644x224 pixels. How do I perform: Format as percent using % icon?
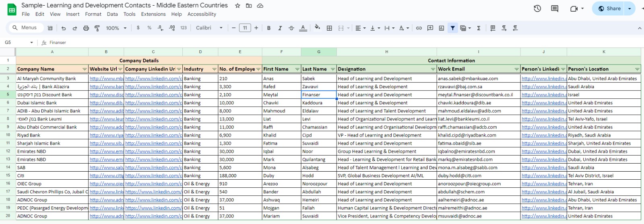(149, 28)
